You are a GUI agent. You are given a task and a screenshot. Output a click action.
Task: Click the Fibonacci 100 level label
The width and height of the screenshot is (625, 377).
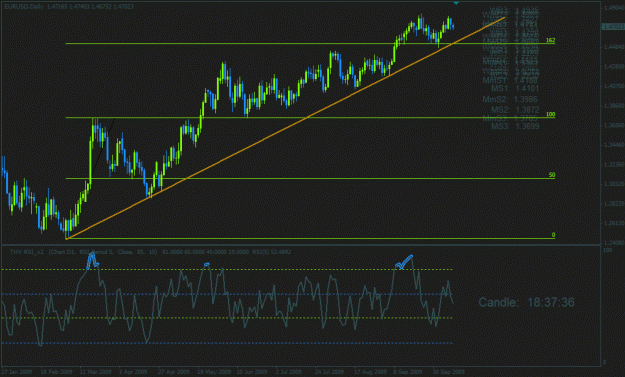[550, 114]
